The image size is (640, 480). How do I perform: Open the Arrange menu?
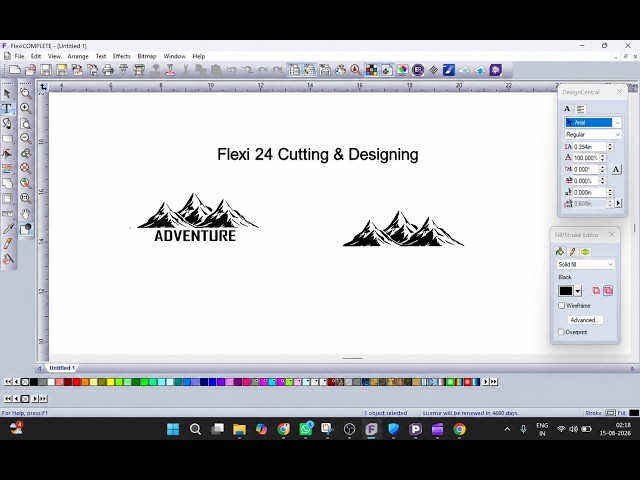point(78,56)
